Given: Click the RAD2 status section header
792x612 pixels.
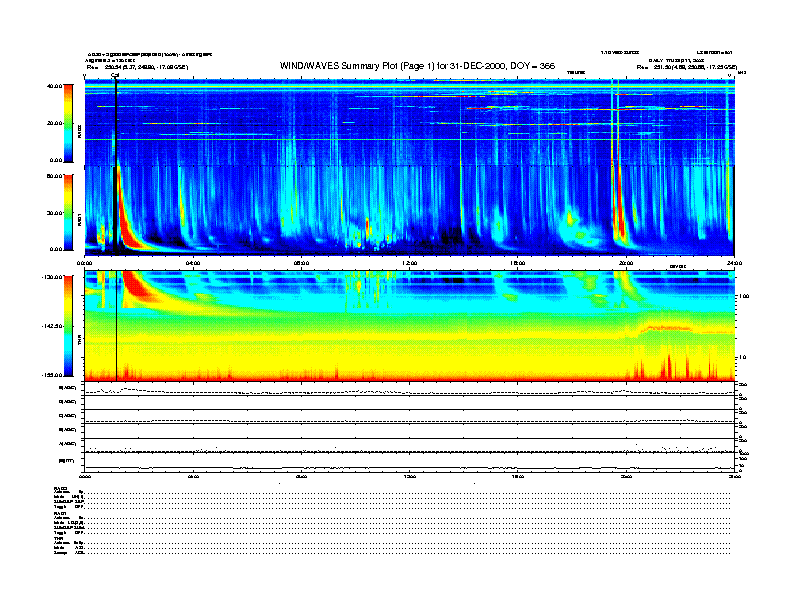Looking at the screenshot, I should [61, 488].
